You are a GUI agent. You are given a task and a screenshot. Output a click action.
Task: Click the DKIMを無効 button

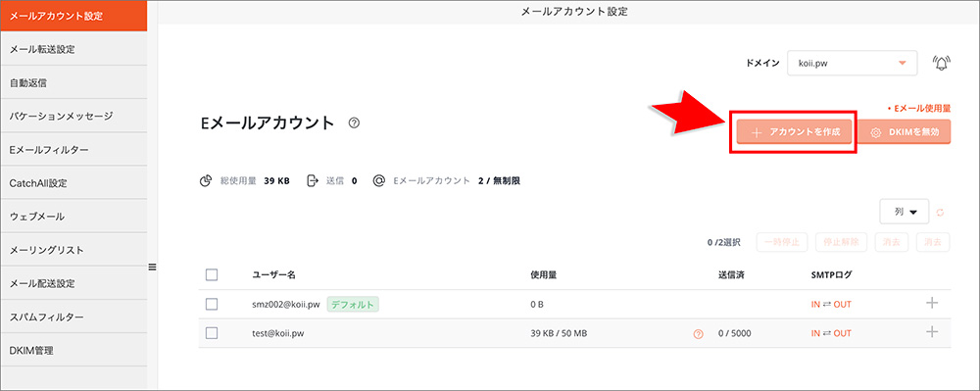click(904, 132)
